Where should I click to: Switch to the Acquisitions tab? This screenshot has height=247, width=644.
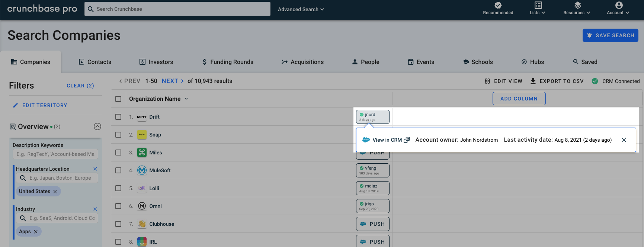pyautogui.click(x=302, y=62)
